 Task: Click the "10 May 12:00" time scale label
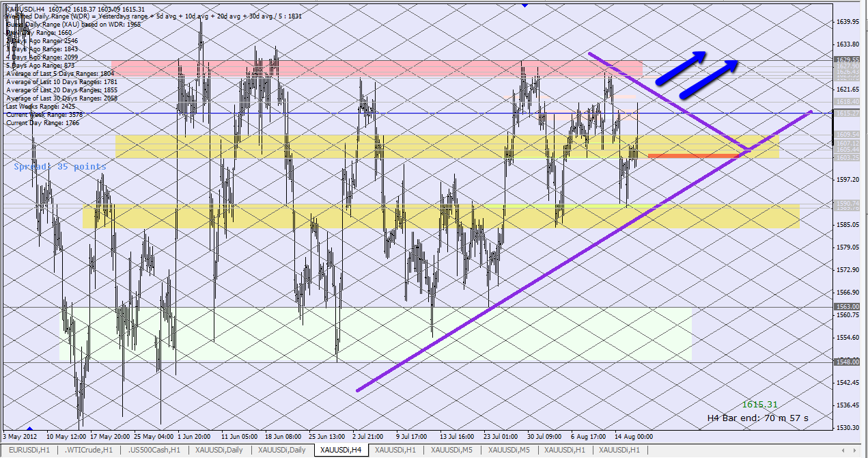pyautogui.click(x=66, y=435)
